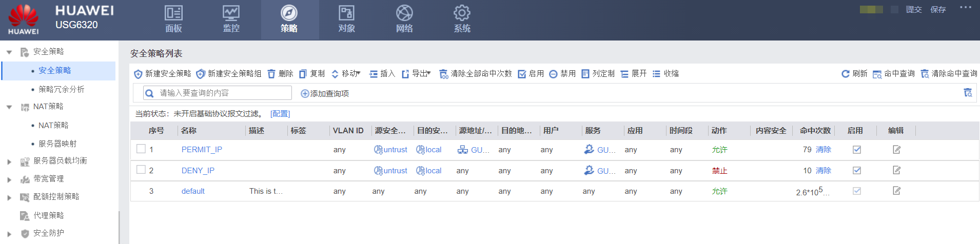Click the [配置] configure link
980x244 pixels.
280,114
